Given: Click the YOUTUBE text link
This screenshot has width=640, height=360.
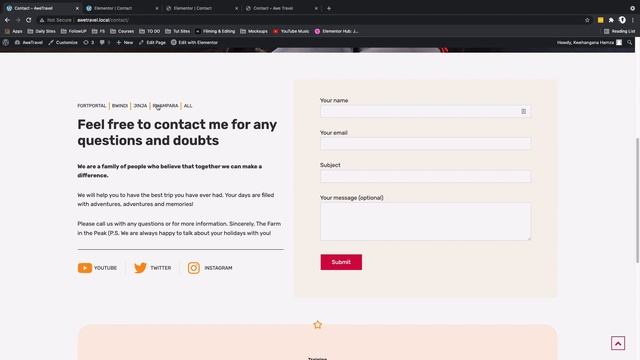Looking at the screenshot, I should coord(105,268).
